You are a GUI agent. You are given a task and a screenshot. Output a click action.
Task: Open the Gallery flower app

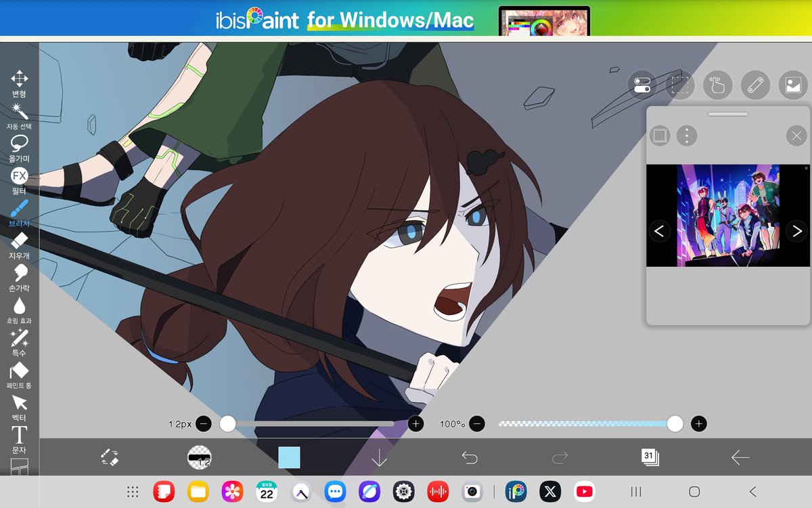pyautogui.click(x=233, y=492)
